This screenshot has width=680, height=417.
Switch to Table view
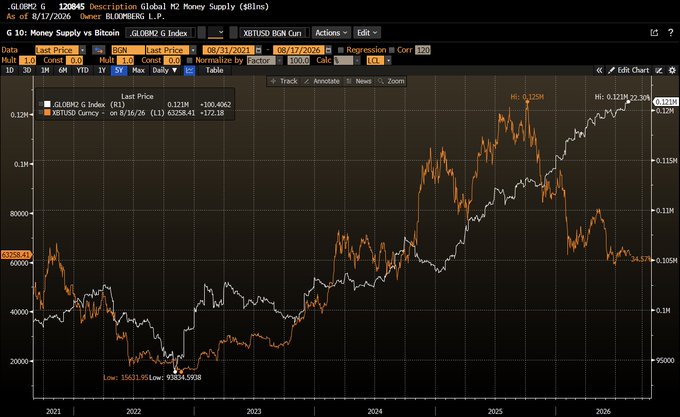[x=214, y=70]
